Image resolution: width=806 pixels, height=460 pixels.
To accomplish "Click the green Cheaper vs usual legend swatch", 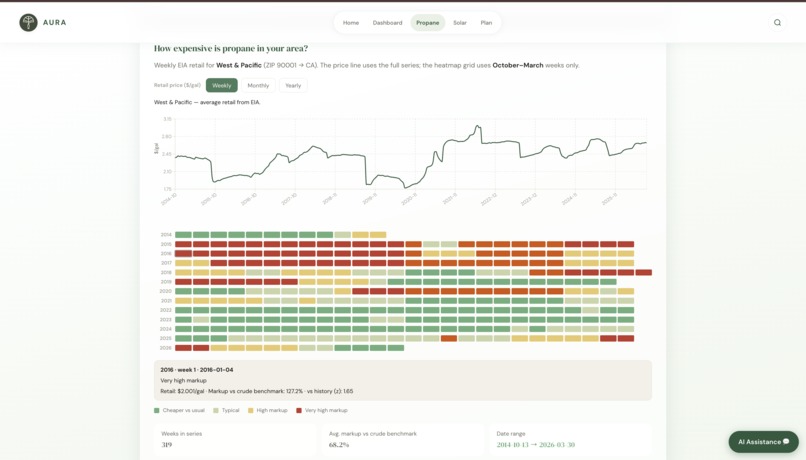I will pyautogui.click(x=157, y=410).
